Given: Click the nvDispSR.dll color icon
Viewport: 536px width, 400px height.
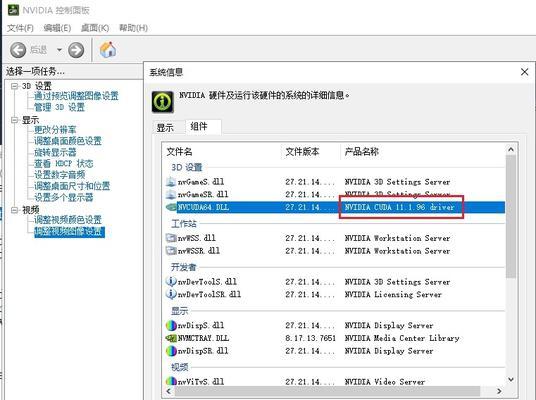Looking at the screenshot, I should point(171,351).
